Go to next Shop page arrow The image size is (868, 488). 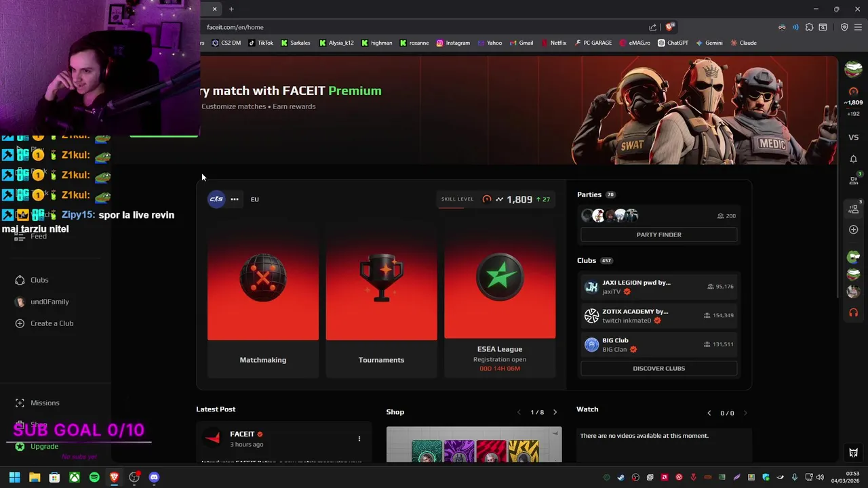click(555, 412)
